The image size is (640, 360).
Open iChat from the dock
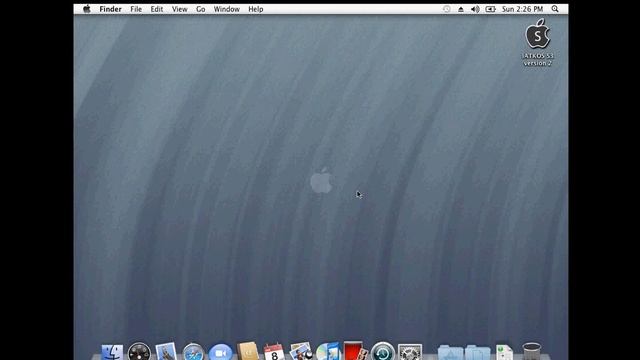point(220,352)
